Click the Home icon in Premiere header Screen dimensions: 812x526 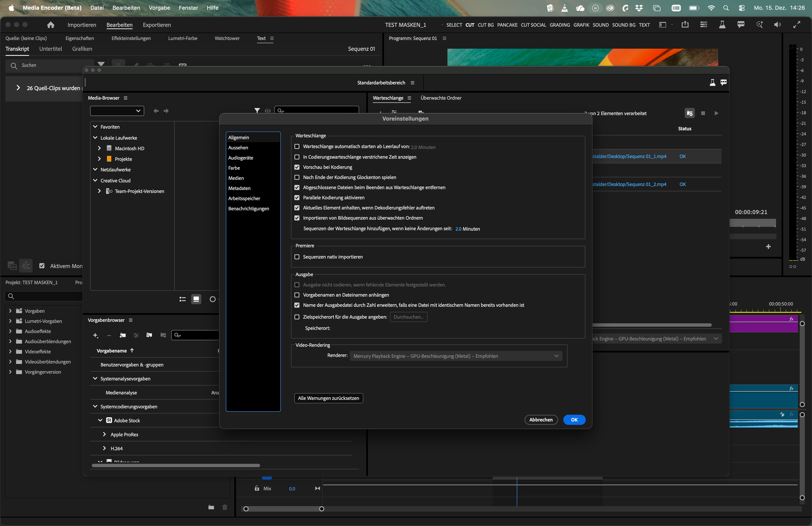(51, 25)
